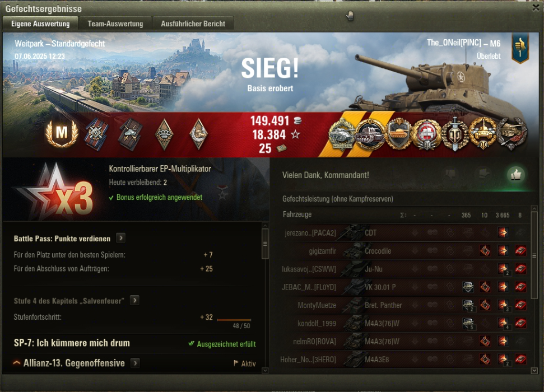The height and width of the screenshot is (392, 544).
Task: Click the vehicle list scrollbar handle
Action: pos(534,255)
